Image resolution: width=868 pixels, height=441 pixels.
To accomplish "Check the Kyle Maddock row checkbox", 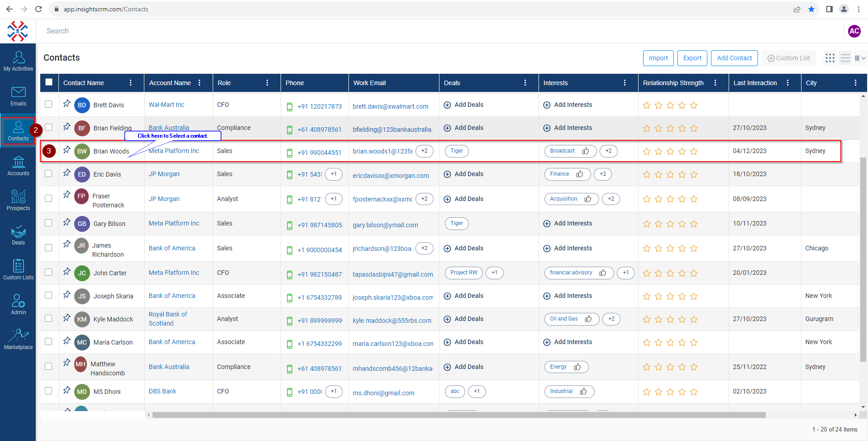I will [x=48, y=318].
